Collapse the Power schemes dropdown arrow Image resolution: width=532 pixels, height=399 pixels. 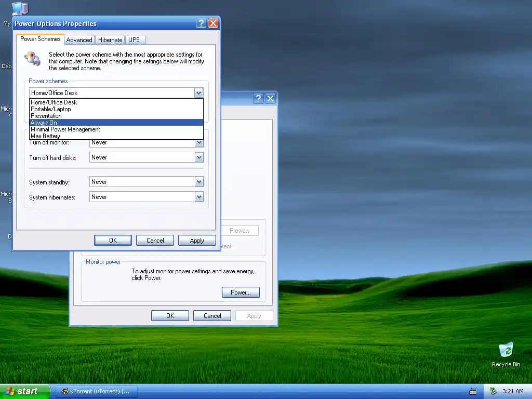click(199, 92)
